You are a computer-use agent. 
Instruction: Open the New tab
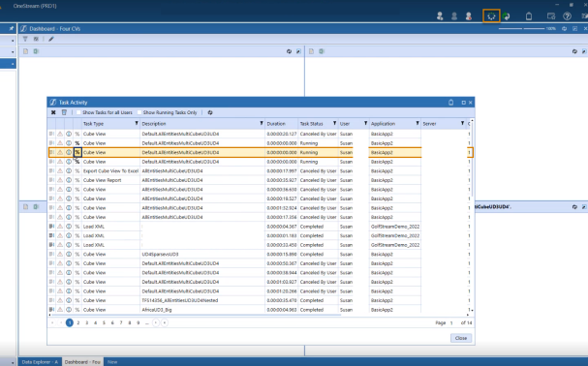(x=112, y=362)
